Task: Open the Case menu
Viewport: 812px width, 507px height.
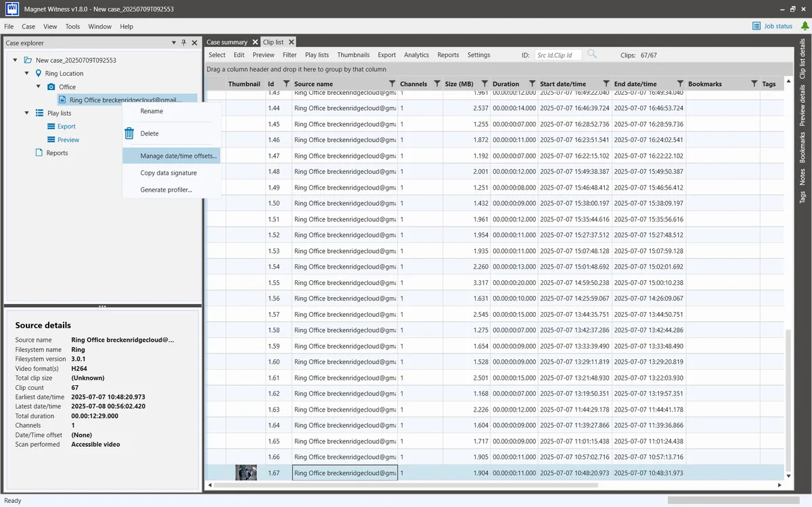Action: [x=28, y=26]
